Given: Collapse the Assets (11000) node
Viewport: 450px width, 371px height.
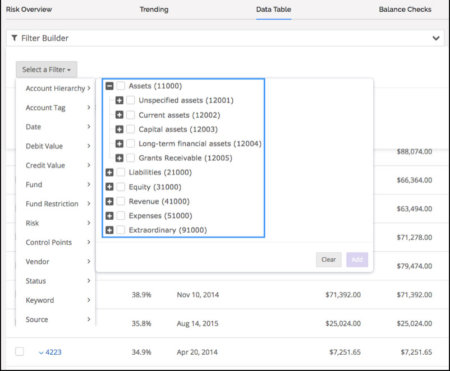Looking at the screenshot, I should point(109,86).
